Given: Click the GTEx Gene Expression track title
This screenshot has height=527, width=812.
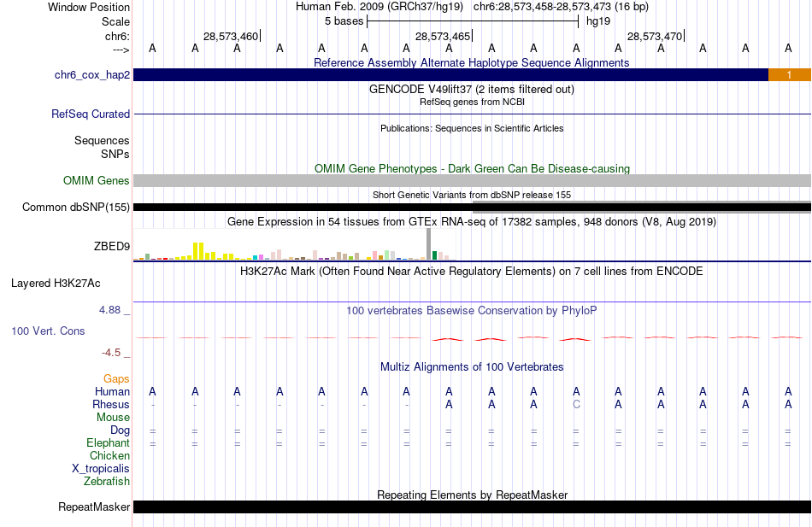Looking at the screenshot, I should tap(472, 221).
